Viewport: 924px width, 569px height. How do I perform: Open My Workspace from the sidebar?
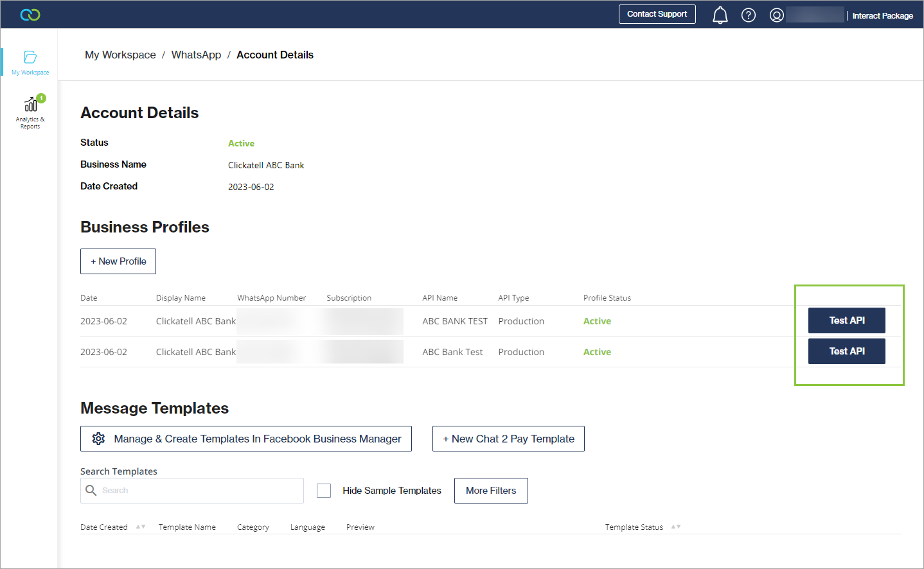pyautogui.click(x=30, y=62)
